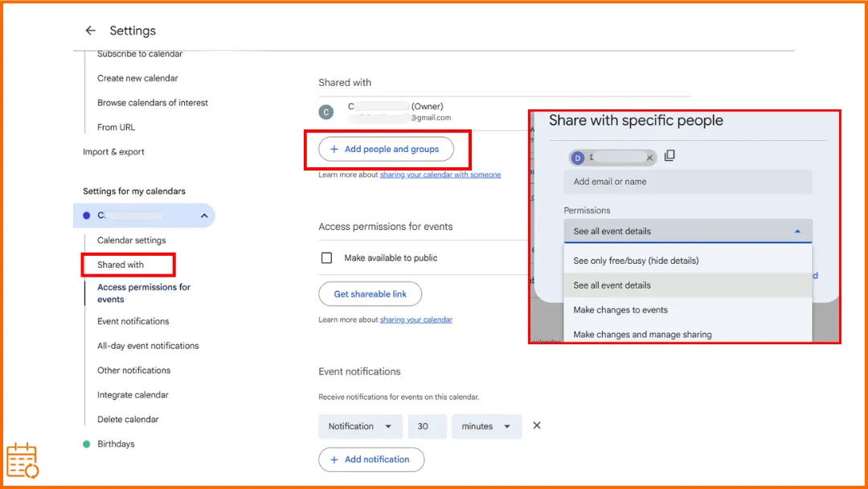Collapse the selected calendar section chevron

(x=204, y=216)
